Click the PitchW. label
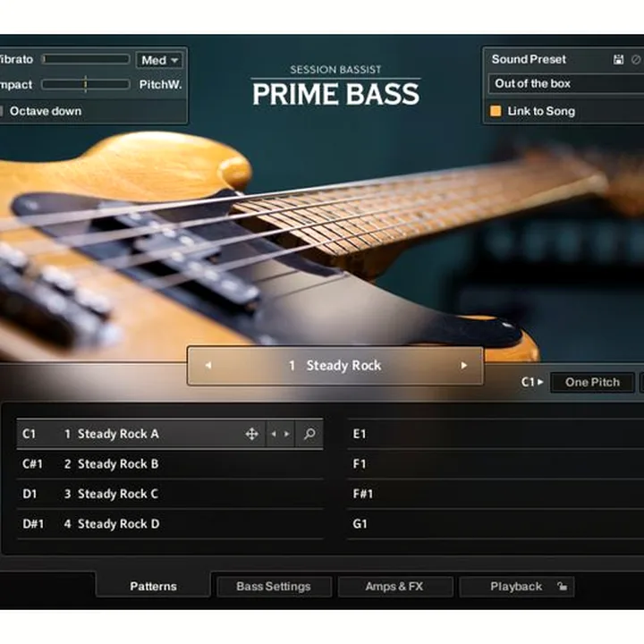Image resolution: width=644 pixels, height=644 pixels. point(160,85)
